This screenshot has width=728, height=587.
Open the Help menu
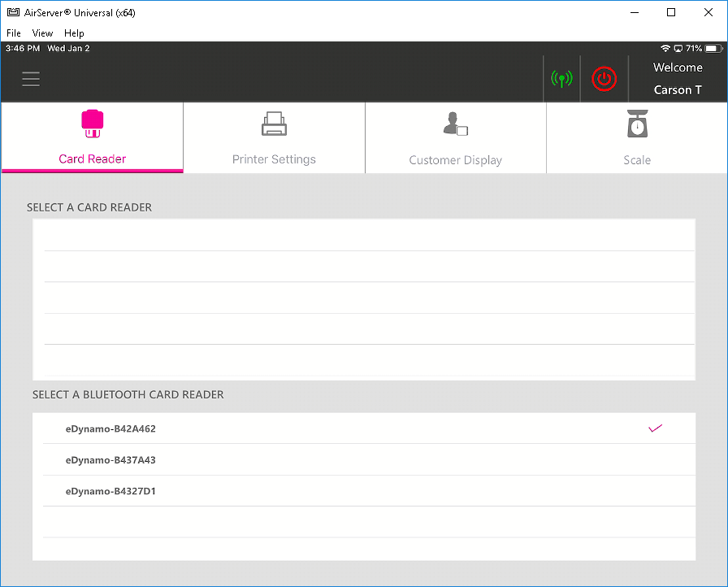[x=74, y=33]
